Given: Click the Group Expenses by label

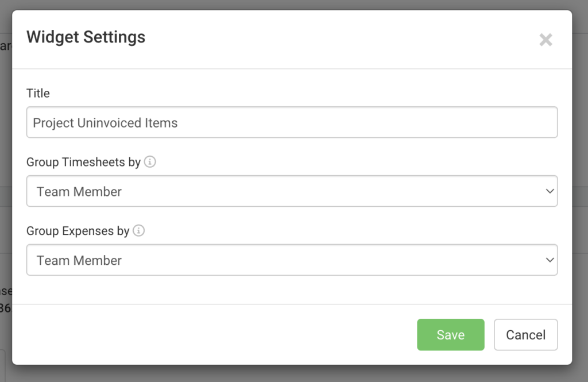Looking at the screenshot, I should click(78, 230).
